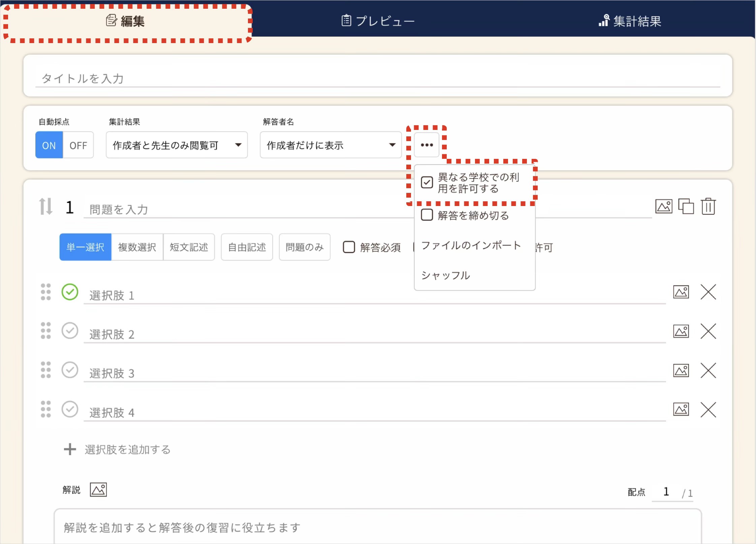Add image to 選択肢 3
This screenshot has width=756, height=544.
tap(681, 371)
